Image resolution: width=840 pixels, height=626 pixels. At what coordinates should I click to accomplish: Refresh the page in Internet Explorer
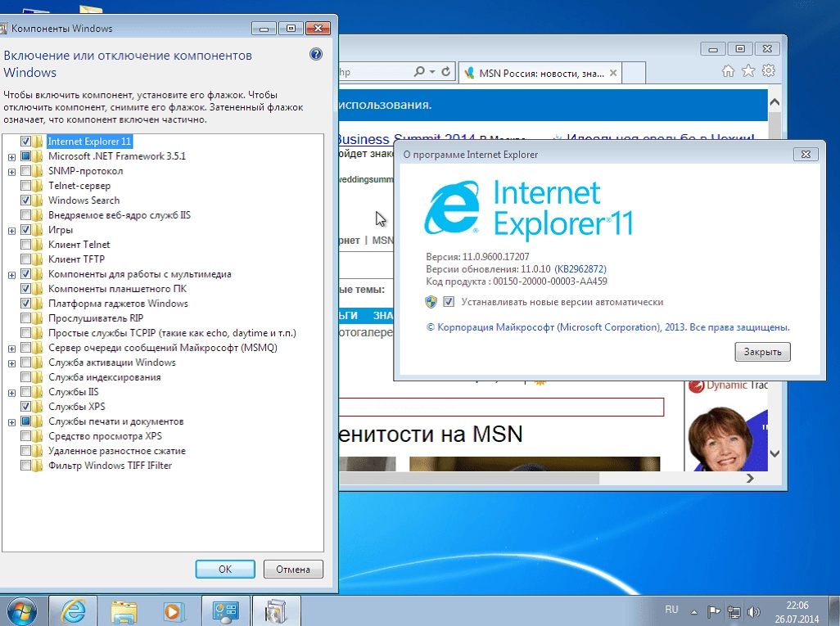click(x=445, y=72)
